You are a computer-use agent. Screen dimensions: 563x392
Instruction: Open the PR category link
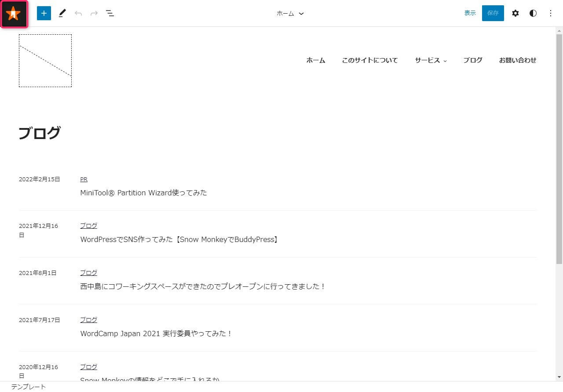(x=84, y=179)
